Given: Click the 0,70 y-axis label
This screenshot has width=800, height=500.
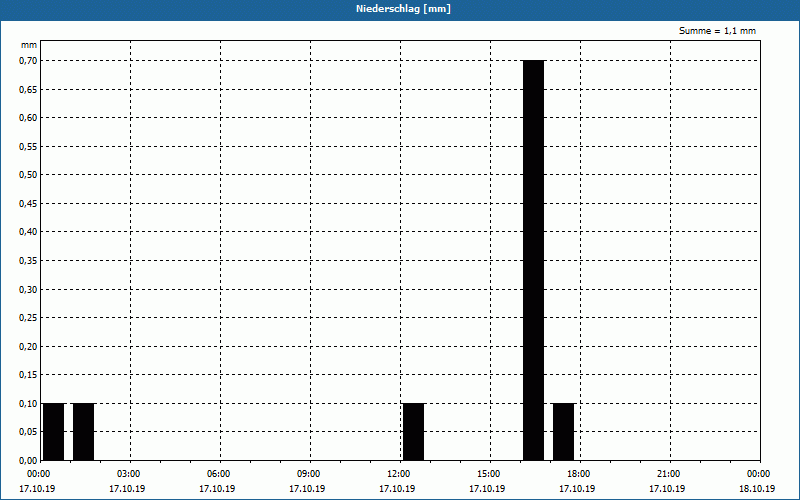Looking at the screenshot, I should (28, 61).
